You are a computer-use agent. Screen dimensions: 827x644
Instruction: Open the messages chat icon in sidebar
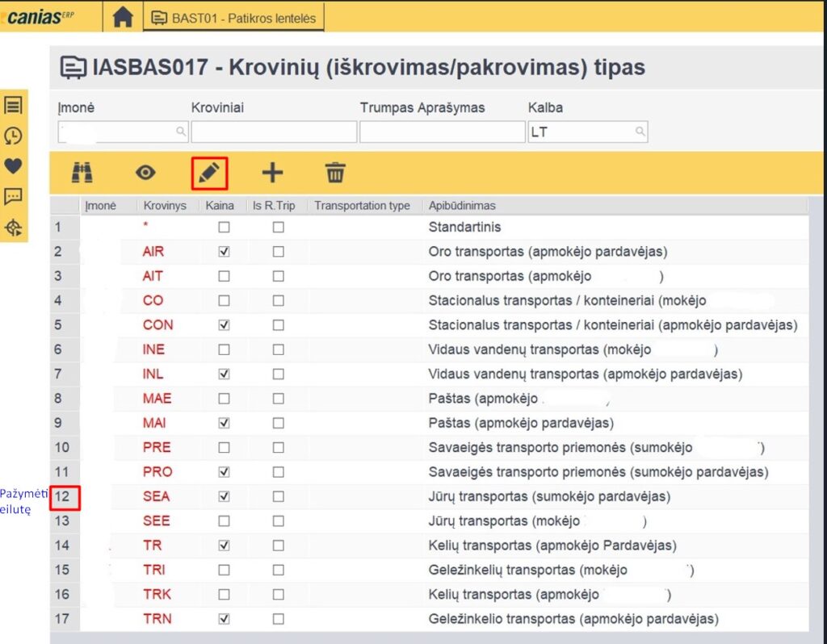[14, 196]
